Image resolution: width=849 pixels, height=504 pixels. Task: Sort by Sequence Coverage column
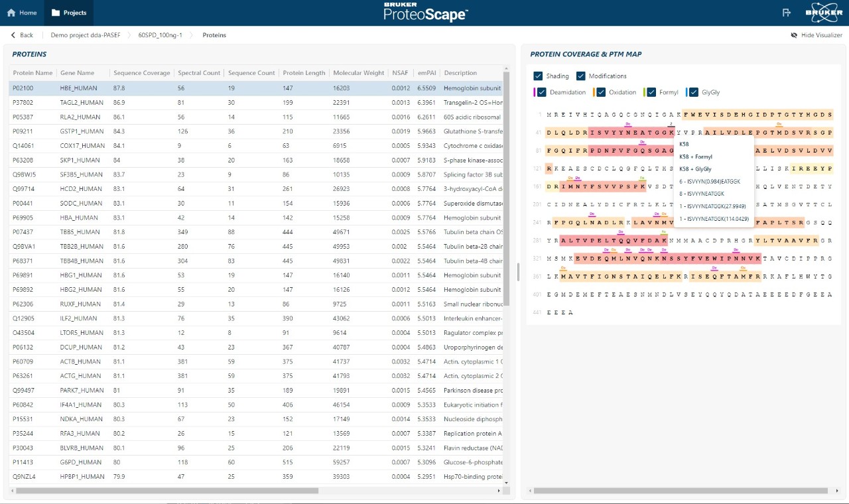pyautogui.click(x=141, y=73)
